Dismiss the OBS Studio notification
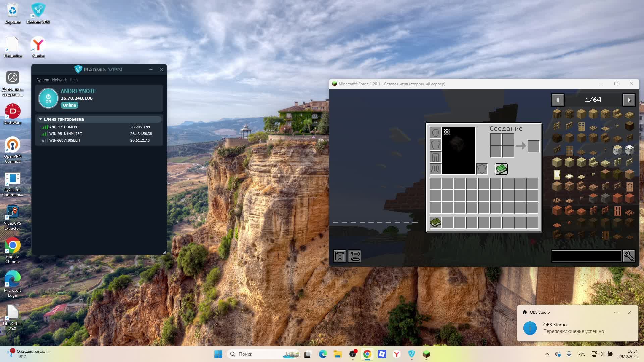 tap(629, 312)
